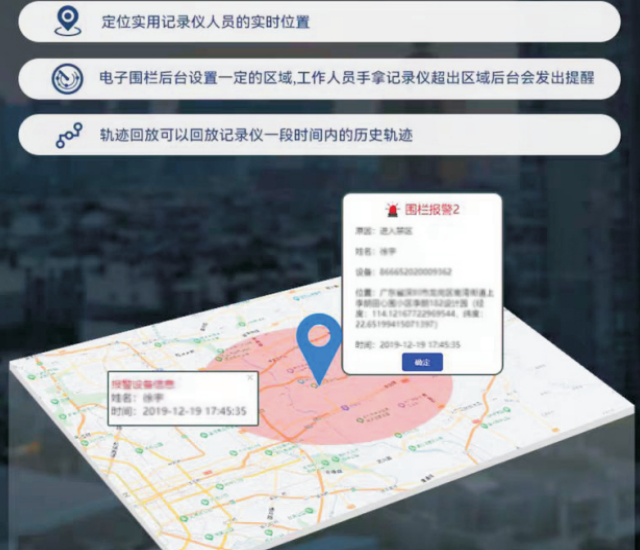
Task: Click the blue map pin marker
Action: [319, 343]
